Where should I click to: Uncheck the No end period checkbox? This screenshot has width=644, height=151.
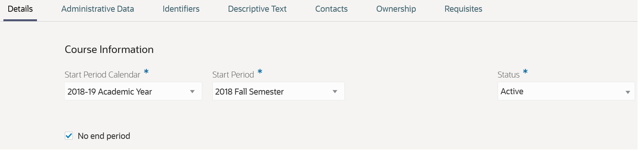pyautogui.click(x=69, y=136)
